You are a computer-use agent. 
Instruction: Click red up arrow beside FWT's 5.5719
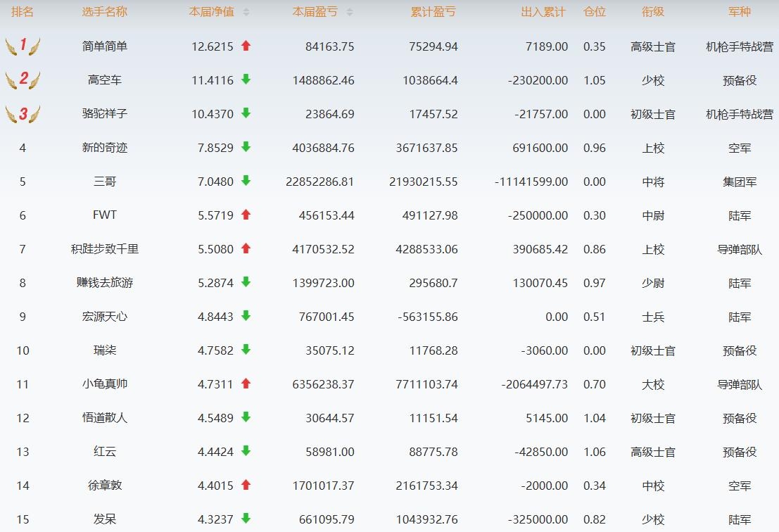[246, 215]
